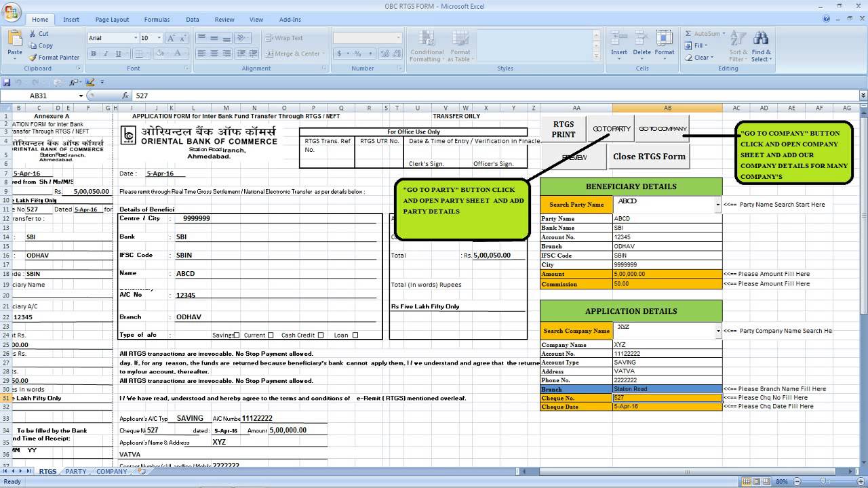
Task: Switch to the Page Layout ribbon tab
Action: click(112, 20)
